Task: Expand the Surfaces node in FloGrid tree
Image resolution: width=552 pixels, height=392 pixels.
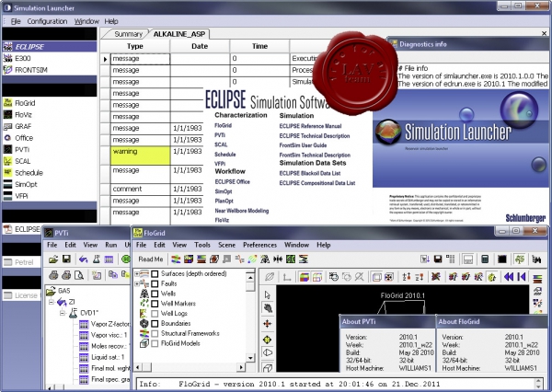Action: (x=136, y=273)
